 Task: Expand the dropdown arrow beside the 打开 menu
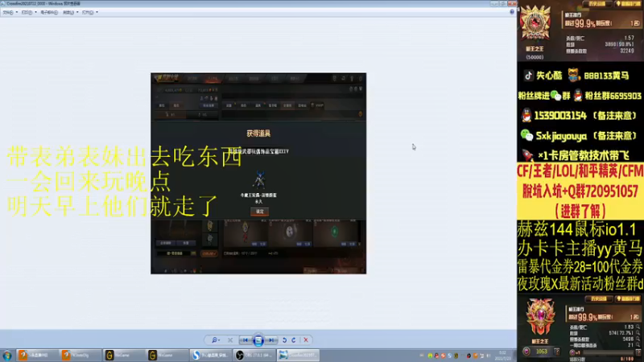point(97,12)
